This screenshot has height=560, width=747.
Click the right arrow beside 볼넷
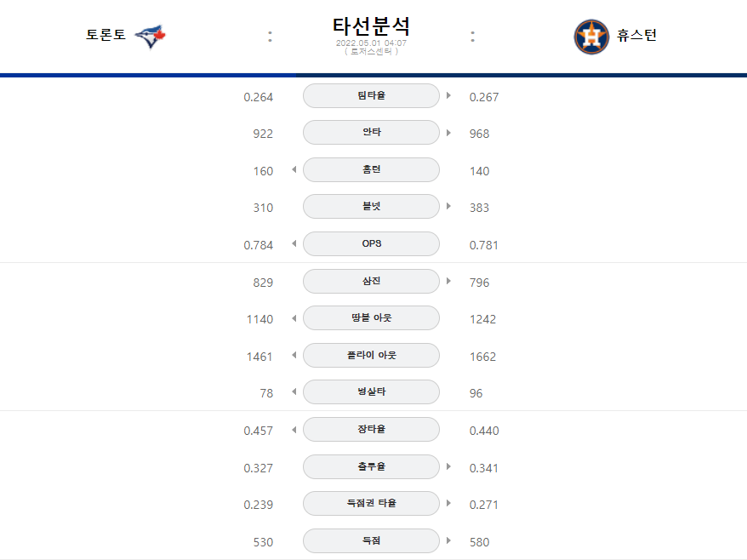click(448, 206)
